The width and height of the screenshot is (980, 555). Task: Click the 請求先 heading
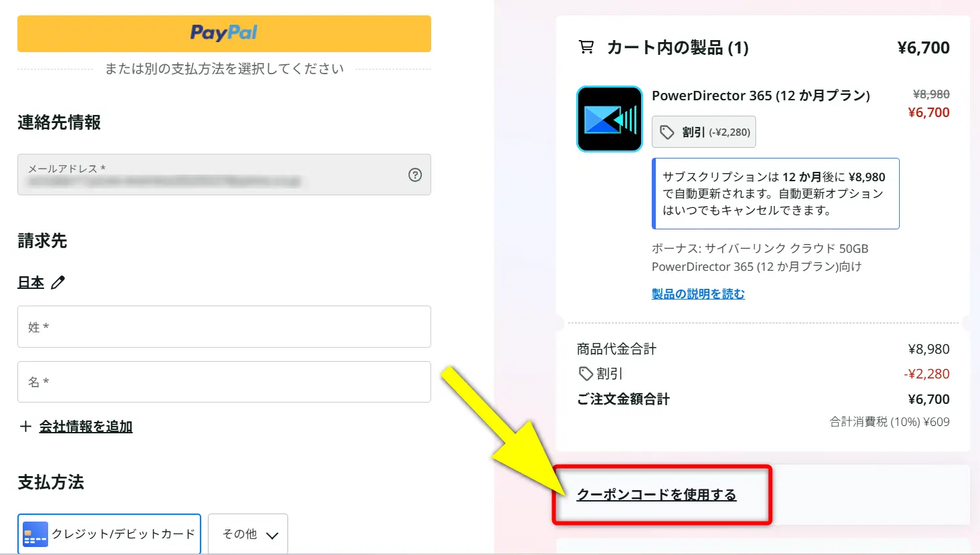[x=42, y=241]
